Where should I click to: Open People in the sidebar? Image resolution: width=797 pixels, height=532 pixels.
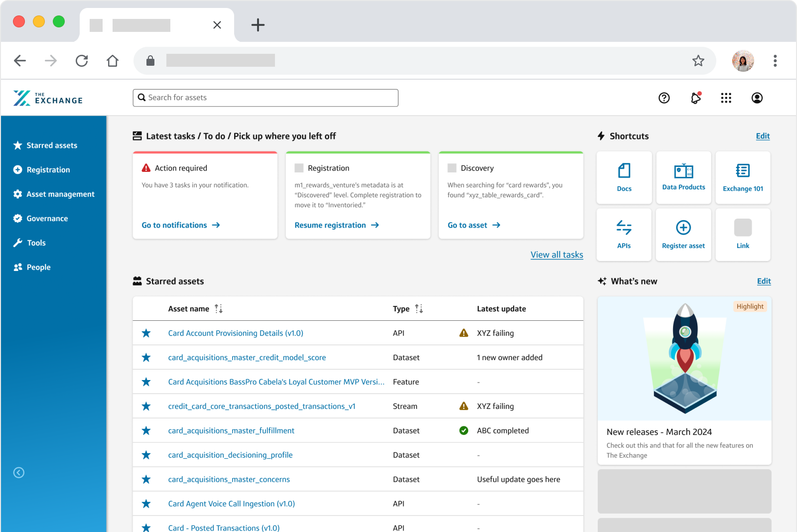32,267
